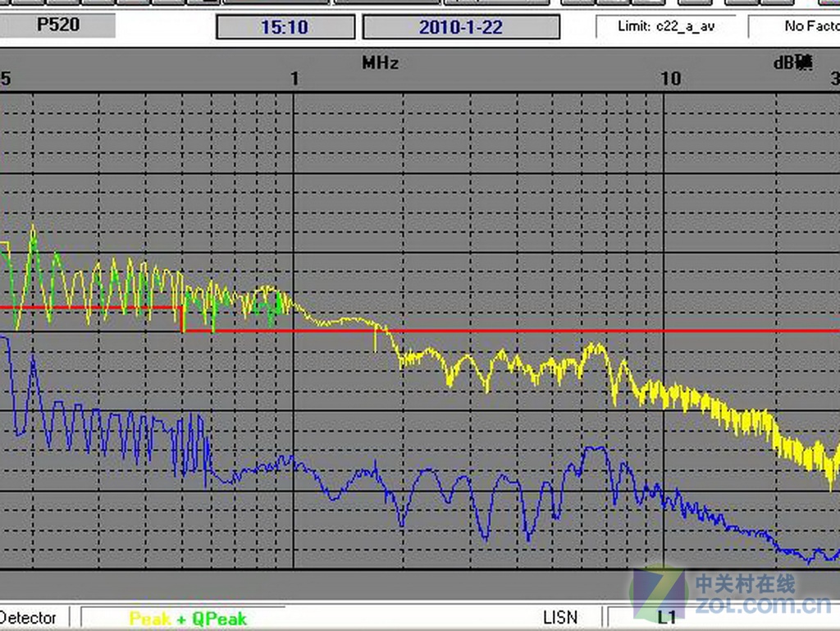Click the "Limit: c22_a_av" field

click(666, 26)
